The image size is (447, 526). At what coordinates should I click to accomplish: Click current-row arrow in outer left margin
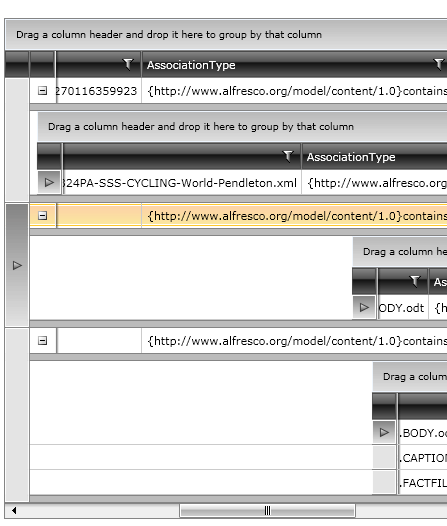[17, 265]
